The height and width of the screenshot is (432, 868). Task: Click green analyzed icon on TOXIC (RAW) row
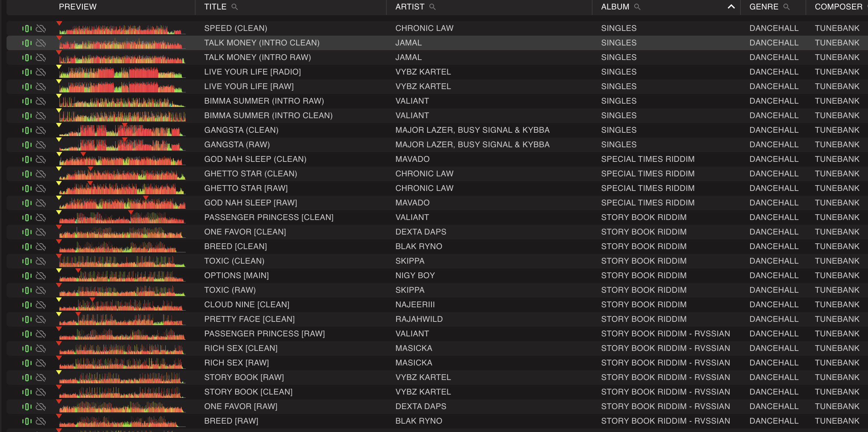[x=27, y=290]
